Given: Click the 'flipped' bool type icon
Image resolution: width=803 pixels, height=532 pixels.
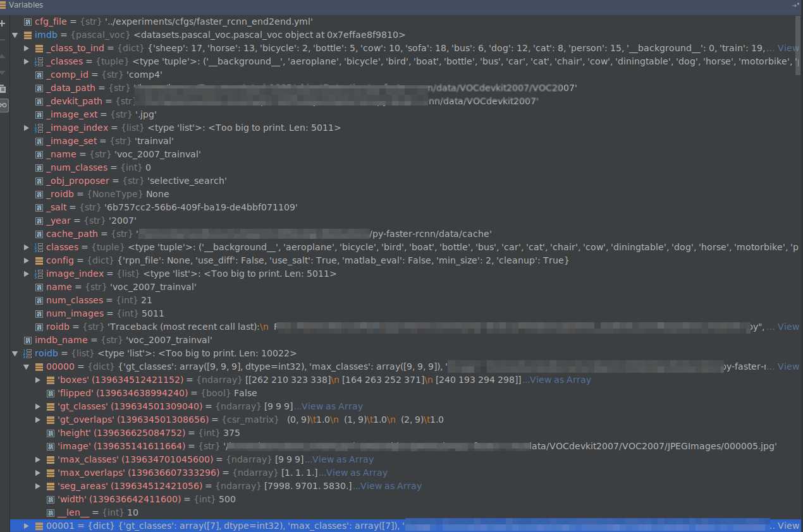Looking at the screenshot, I should (51, 393).
